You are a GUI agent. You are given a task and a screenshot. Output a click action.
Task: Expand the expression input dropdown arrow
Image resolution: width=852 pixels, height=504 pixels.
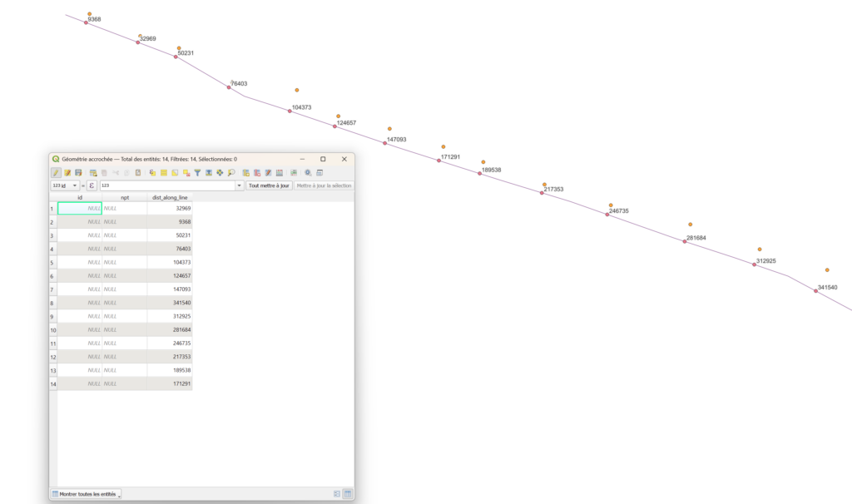tap(240, 185)
